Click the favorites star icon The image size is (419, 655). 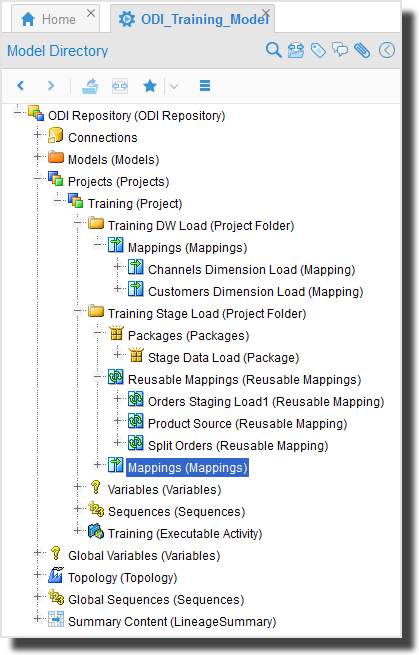pos(150,86)
